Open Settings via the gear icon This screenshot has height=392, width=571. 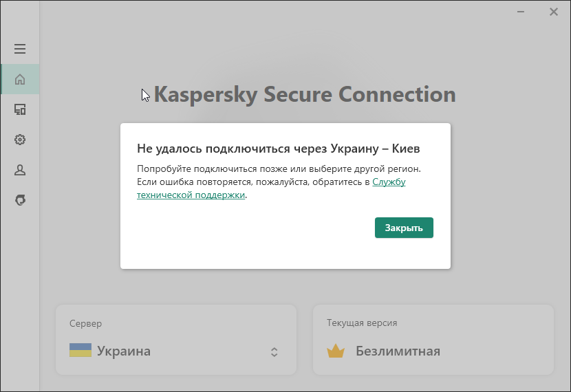point(20,140)
